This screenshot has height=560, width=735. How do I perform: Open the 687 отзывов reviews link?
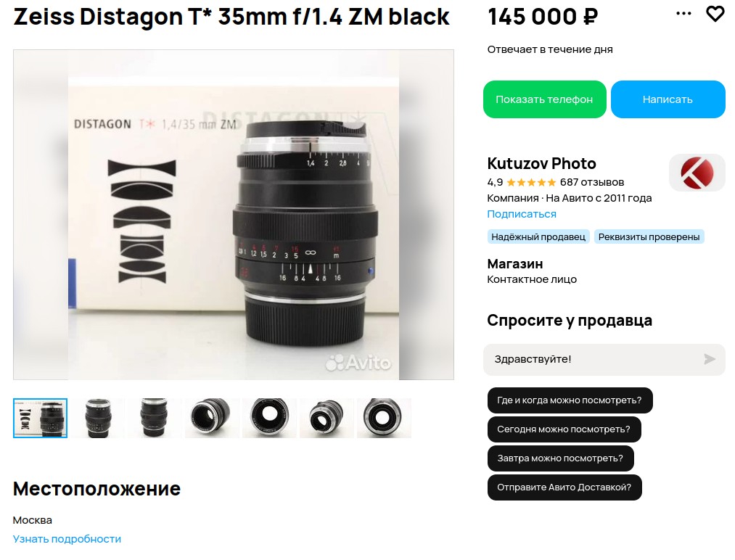tap(592, 182)
